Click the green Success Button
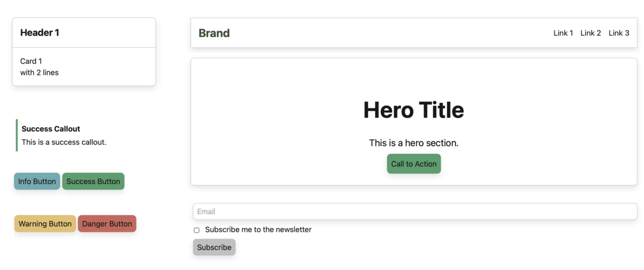Image resolution: width=644 pixels, height=270 pixels. point(93,181)
